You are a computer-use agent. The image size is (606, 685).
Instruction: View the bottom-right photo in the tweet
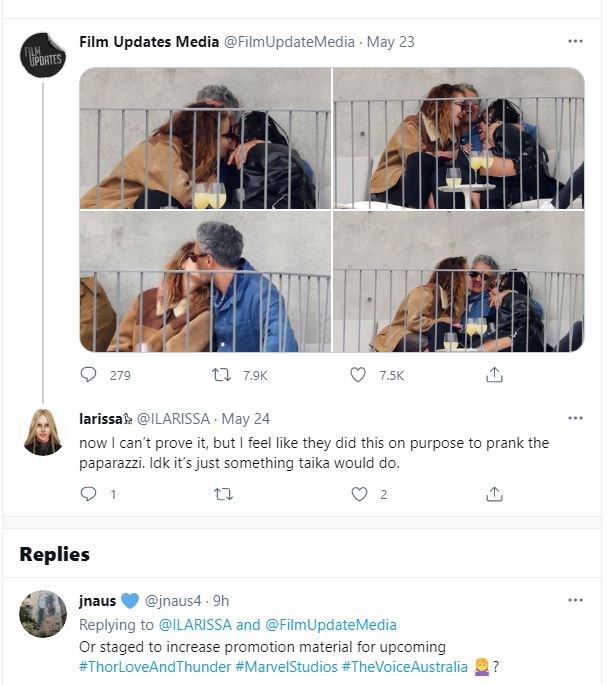[458, 282]
